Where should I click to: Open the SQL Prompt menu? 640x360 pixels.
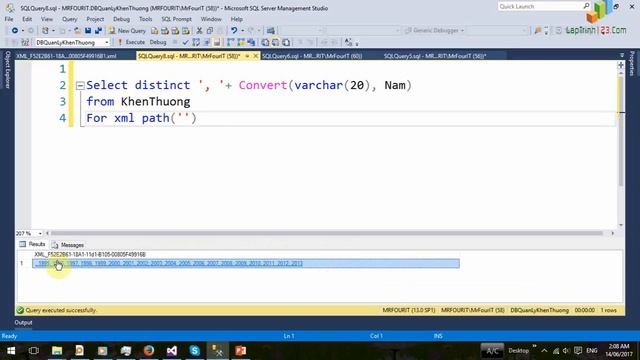[x=176, y=19]
